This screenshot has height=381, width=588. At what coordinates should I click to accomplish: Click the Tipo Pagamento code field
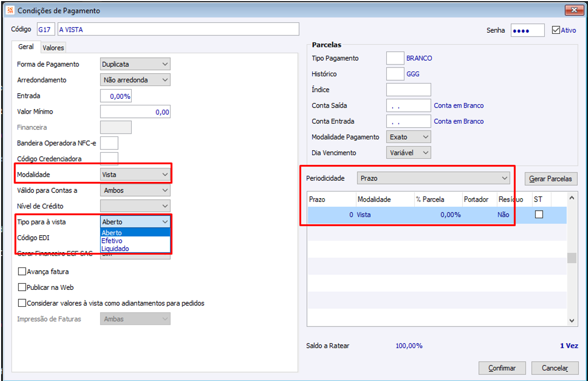coord(395,58)
